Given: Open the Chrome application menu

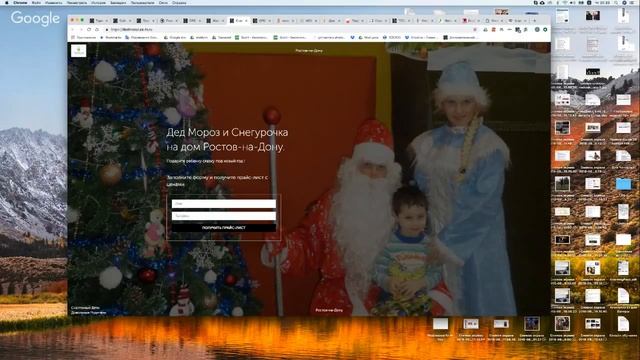Looking at the screenshot, I should [x=20, y=2].
